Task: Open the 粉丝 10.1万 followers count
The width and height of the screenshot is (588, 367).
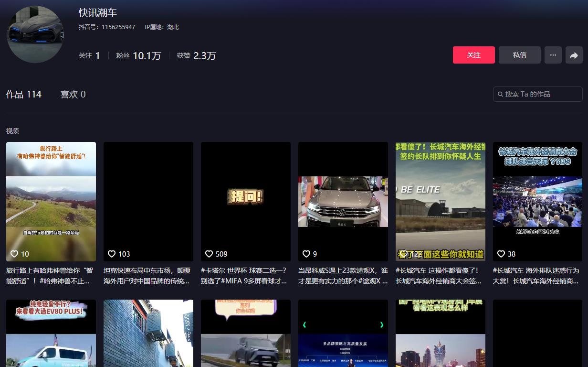Action: pyautogui.click(x=138, y=55)
